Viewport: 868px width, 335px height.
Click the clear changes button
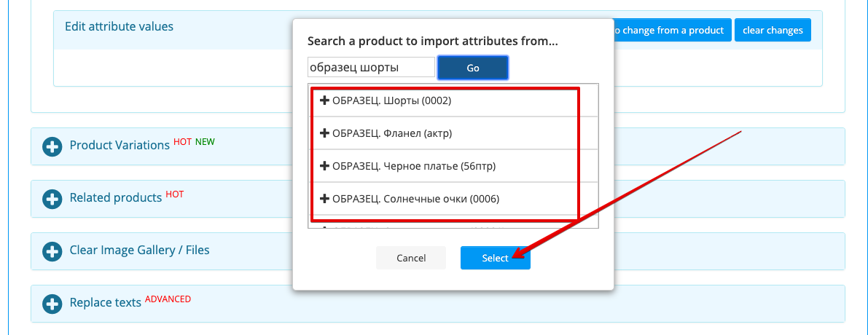(773, 30)
